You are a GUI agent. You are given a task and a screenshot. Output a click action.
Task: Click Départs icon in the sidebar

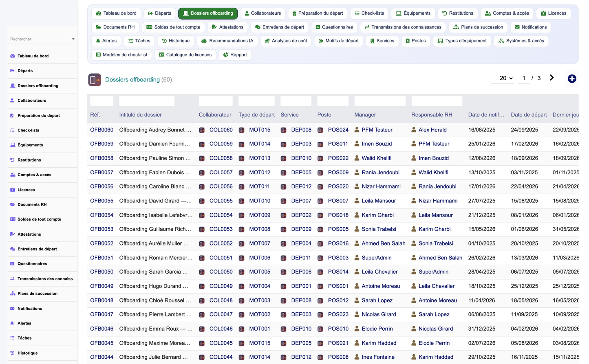[x=12, y=70]
